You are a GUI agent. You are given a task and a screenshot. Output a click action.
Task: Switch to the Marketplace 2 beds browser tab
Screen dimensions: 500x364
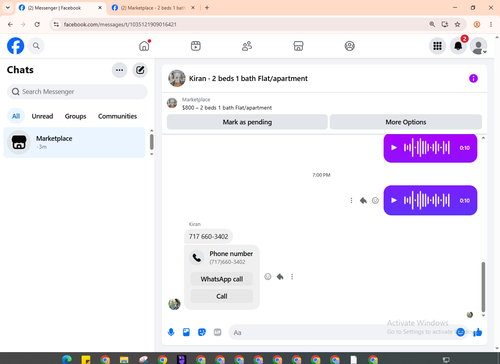(153, 8)
